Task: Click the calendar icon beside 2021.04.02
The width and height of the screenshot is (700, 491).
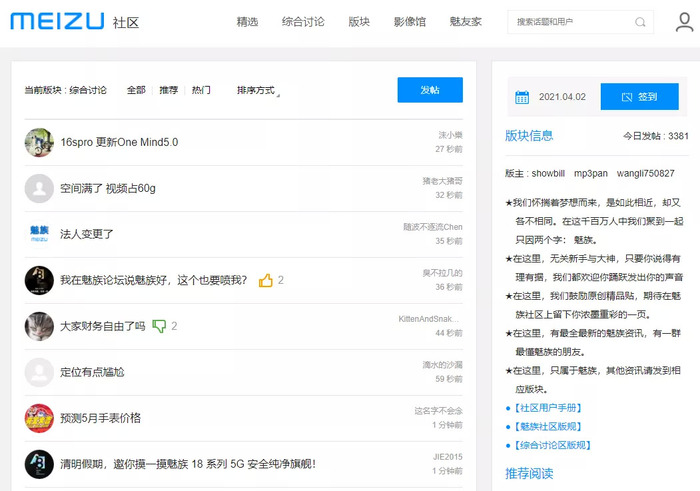Action: (522, 97)
